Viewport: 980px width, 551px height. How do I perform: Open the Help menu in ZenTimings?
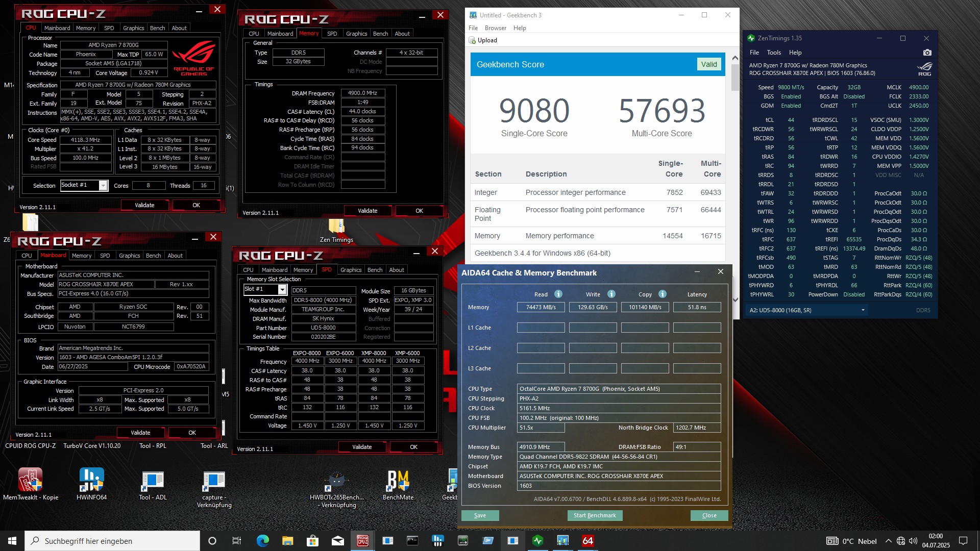[795, 53]
